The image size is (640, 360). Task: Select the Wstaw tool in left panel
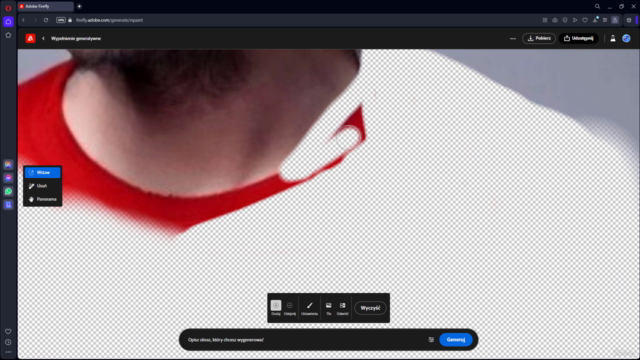[42, 173]
